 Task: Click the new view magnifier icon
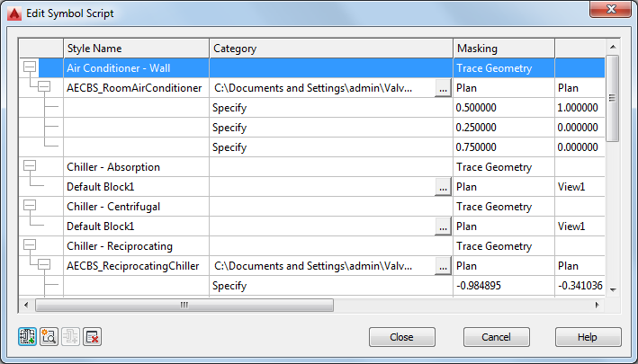(x=49, y=337)
